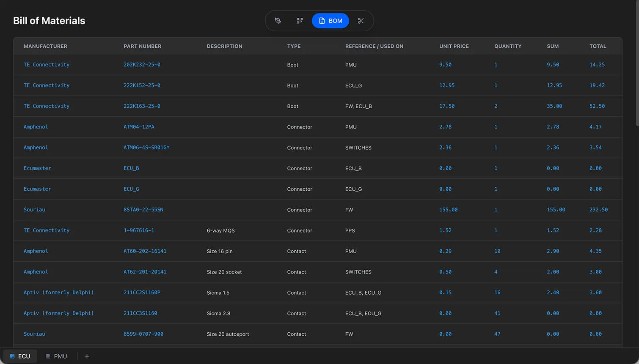
Task: Open the Aptiv manufacturer for part 211CC2S1160P
Action: tap(58, 293)
